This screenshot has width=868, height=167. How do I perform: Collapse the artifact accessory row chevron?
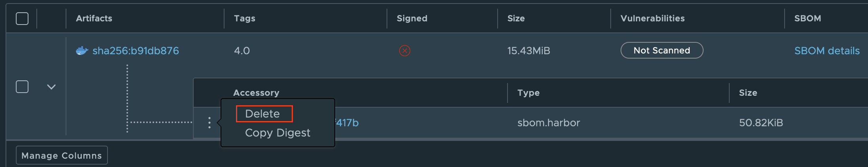tap(51, 87)
